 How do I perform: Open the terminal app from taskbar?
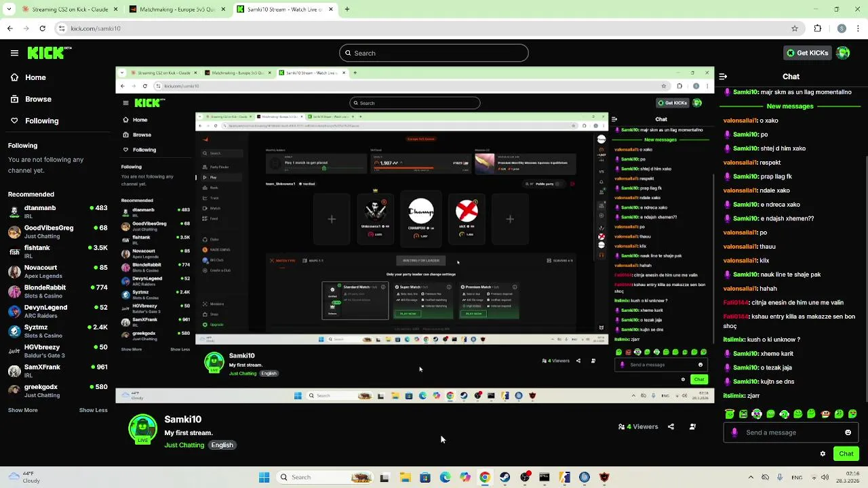pyautogui.click(x=545, y=477)
